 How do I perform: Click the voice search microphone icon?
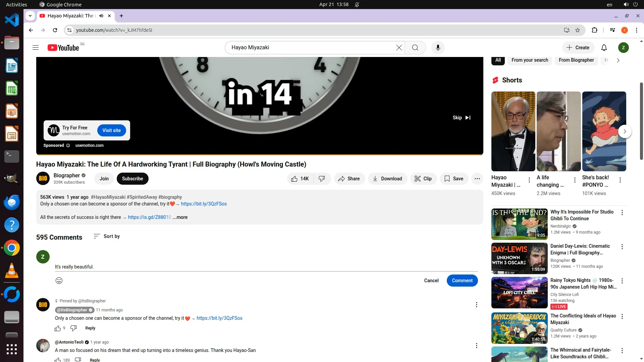pos(438,48)
